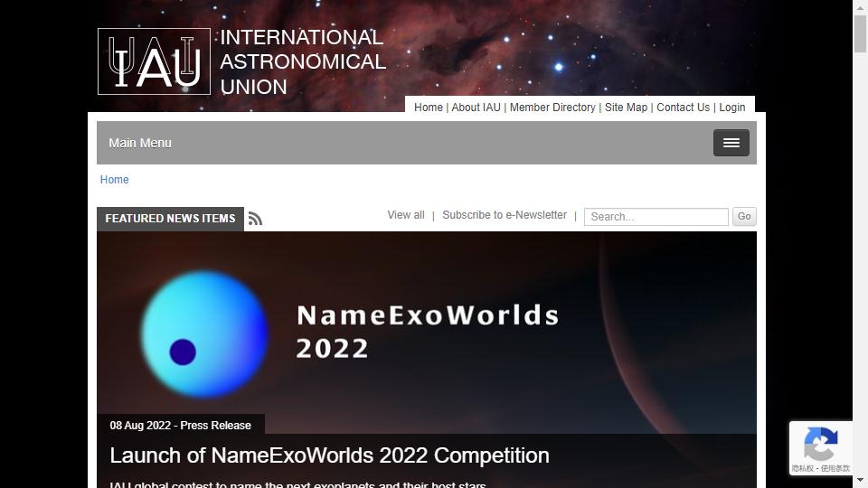Click the Home breadcrumb link
Image resolution: width=868 pixels, height=488 pixels.
point(115,179)
